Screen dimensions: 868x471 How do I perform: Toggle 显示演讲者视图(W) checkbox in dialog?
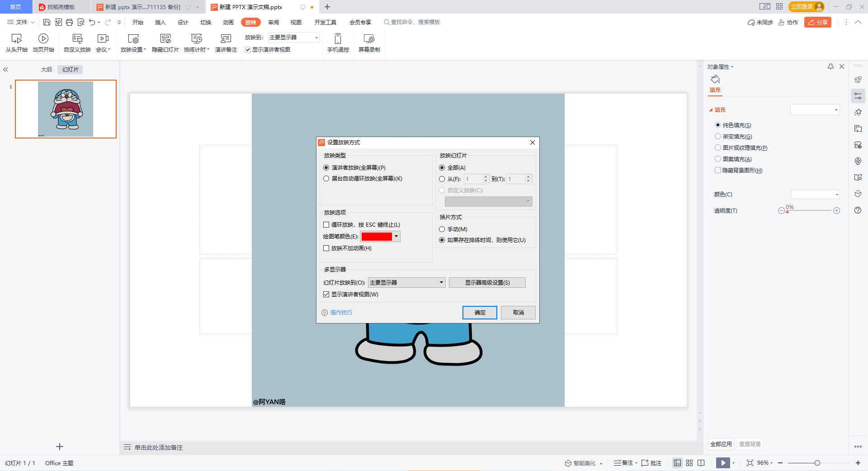coord(326,295)
